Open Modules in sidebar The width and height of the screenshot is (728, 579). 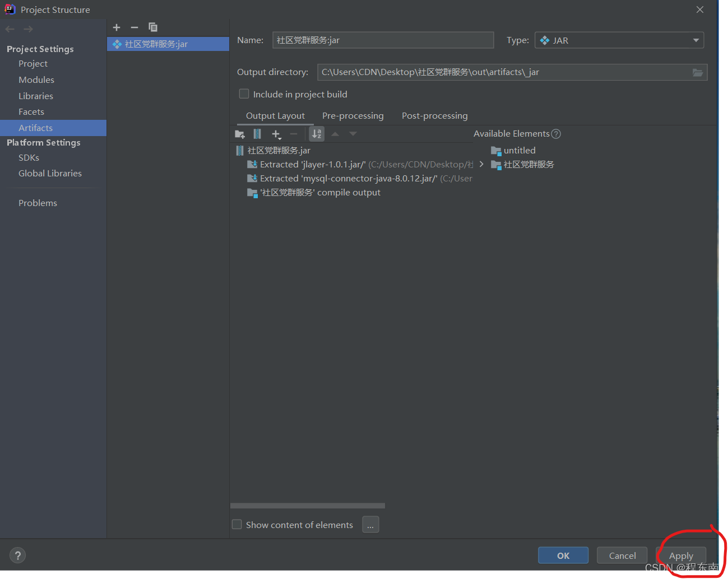[36, 80]
